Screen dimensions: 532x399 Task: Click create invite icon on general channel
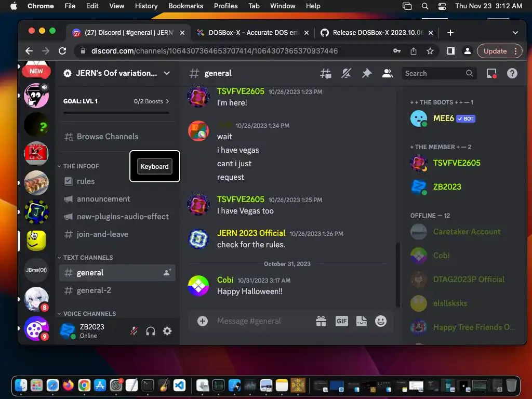167,272
